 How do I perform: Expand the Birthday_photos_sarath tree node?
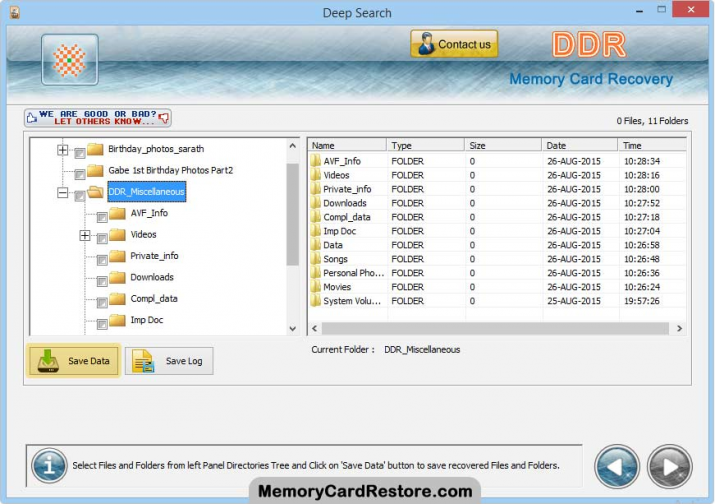[x=63, y=150]
